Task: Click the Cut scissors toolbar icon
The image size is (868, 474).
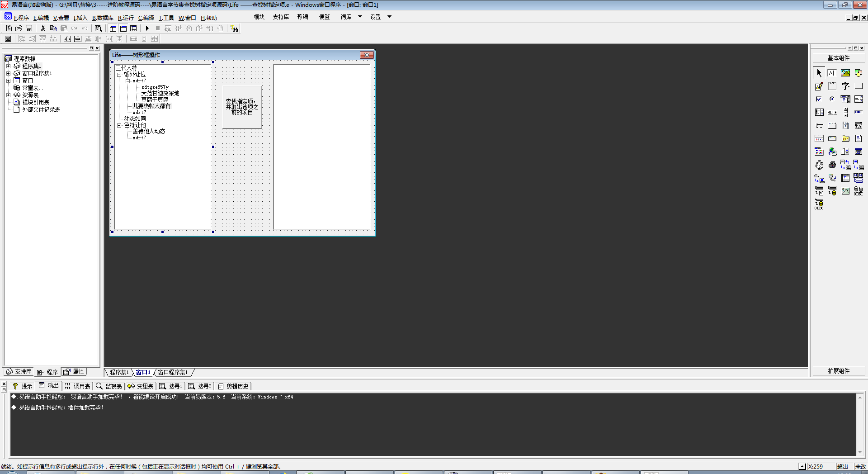Action: pos(43,28)
